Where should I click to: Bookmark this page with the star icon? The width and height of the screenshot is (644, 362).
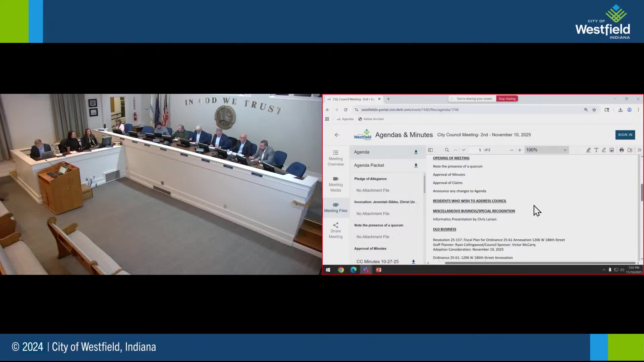tap(594, 110)
